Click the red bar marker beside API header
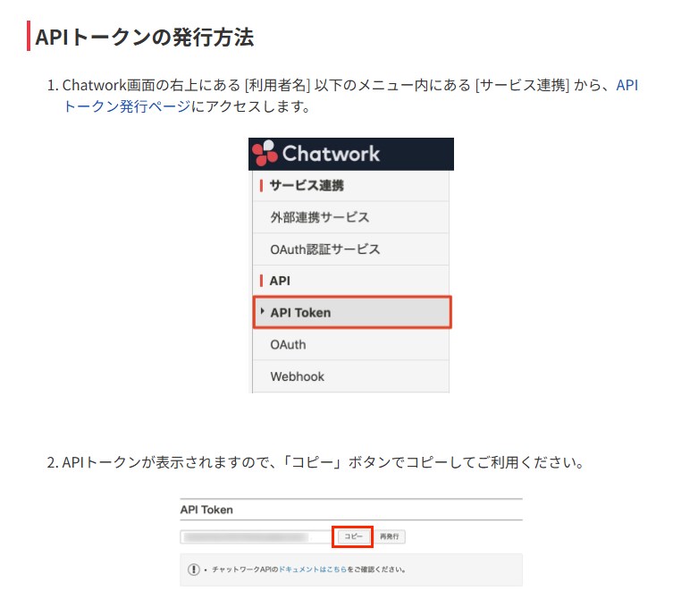673x616 pixels. pyautogui.click(x=261, y=281)
